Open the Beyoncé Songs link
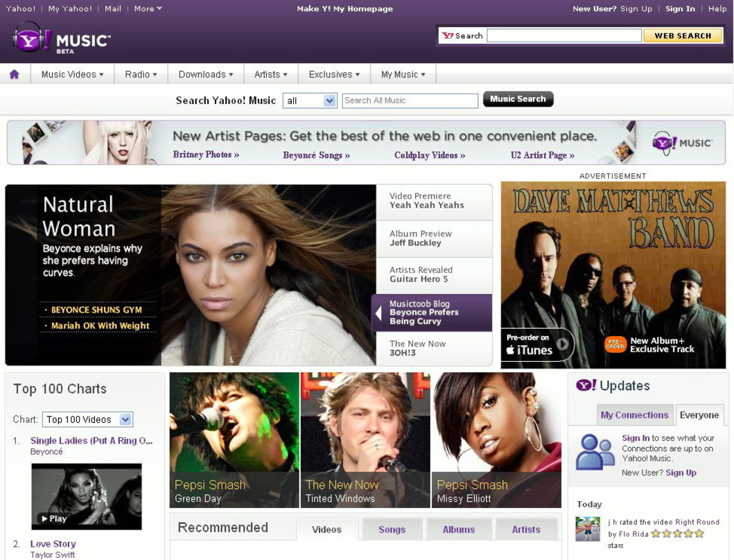 pos(317,155)
